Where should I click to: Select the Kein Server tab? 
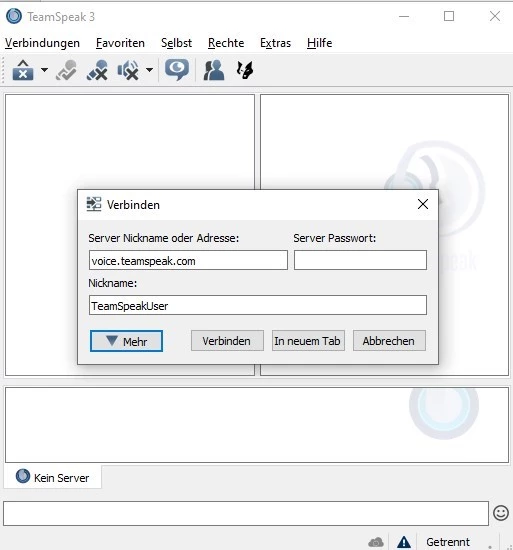(x=53, y=477)
